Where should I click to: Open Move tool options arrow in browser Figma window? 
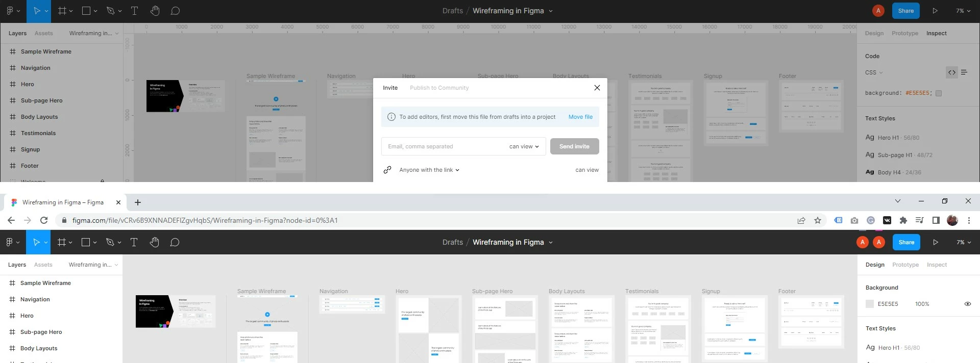click(46, 242)
